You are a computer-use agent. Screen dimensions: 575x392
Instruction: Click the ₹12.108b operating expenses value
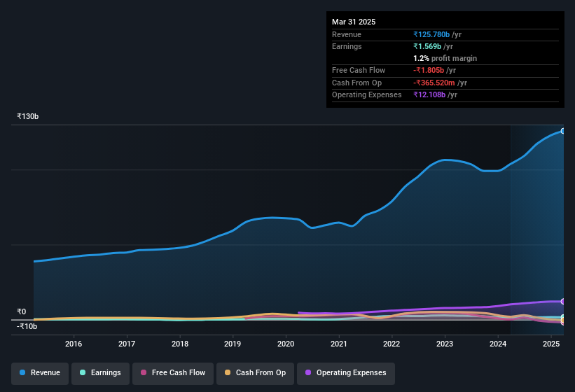[x=429, y=95]
